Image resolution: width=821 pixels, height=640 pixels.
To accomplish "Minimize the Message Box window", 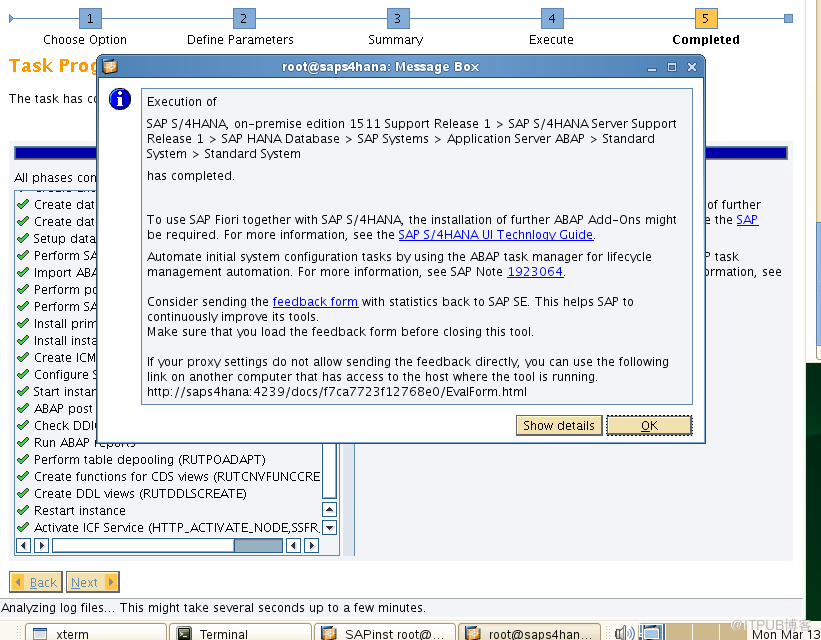I will click(652, 67).
